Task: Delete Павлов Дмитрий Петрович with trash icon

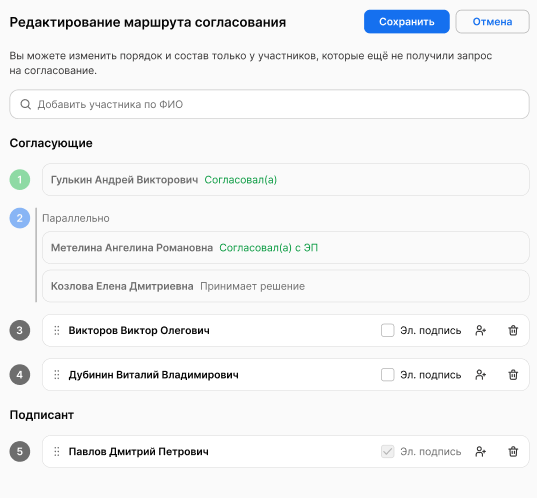Action: (x=513, y=451)
